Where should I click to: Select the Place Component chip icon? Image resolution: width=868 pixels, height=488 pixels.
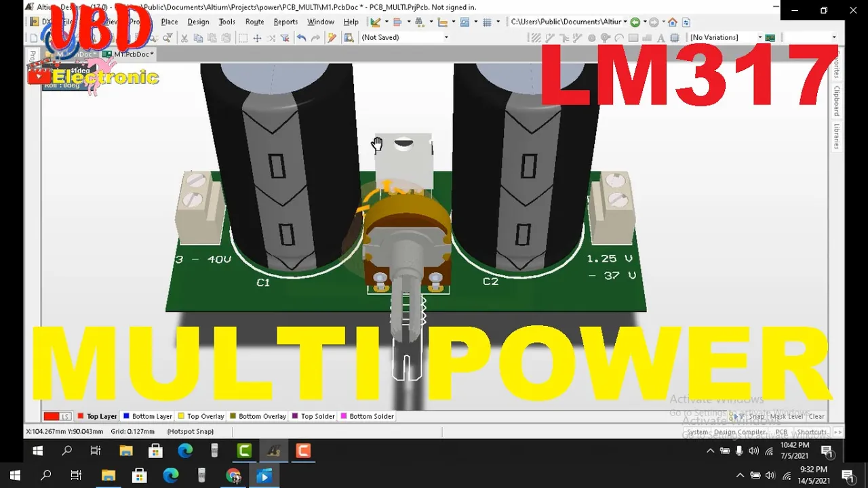pos(675,38)
